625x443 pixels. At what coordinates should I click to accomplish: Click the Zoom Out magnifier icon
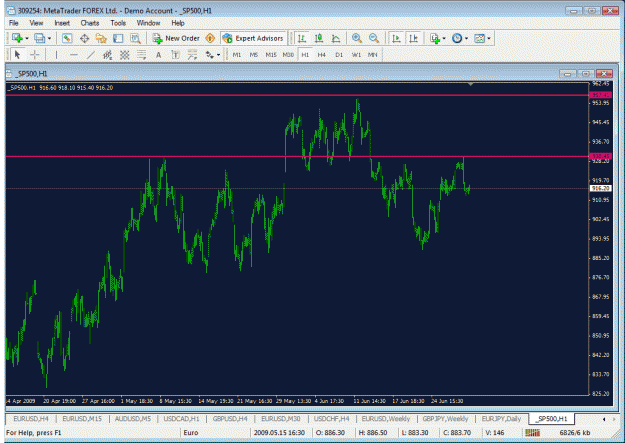pos(374,38)
